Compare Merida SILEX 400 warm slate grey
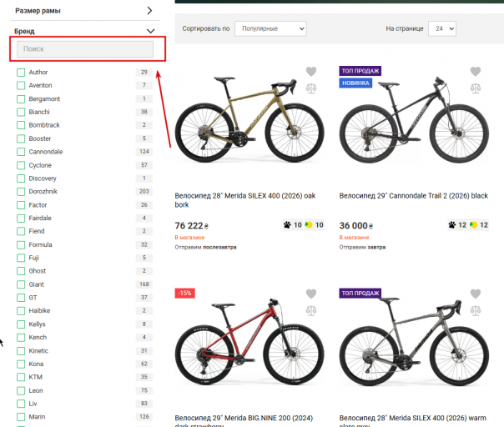This screenshot has height=427, width=504. point(476,310)
